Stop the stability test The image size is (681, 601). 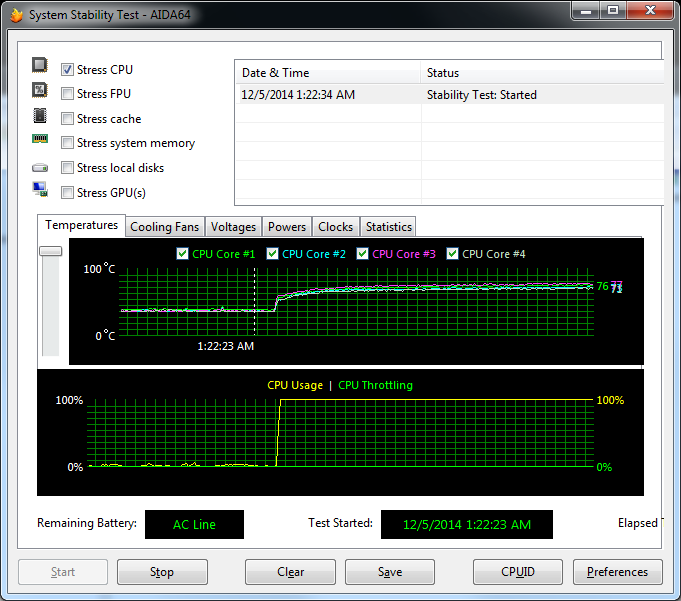coord(162,572)
